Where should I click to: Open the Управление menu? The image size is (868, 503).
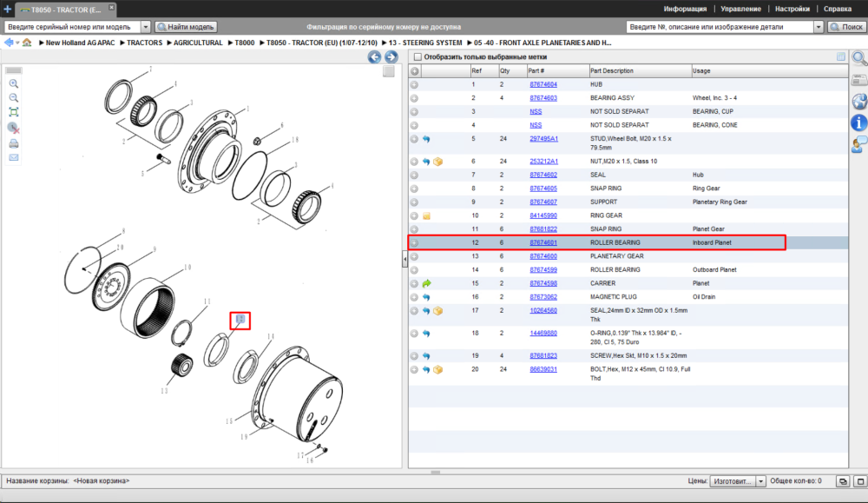(x=740, y=9)
